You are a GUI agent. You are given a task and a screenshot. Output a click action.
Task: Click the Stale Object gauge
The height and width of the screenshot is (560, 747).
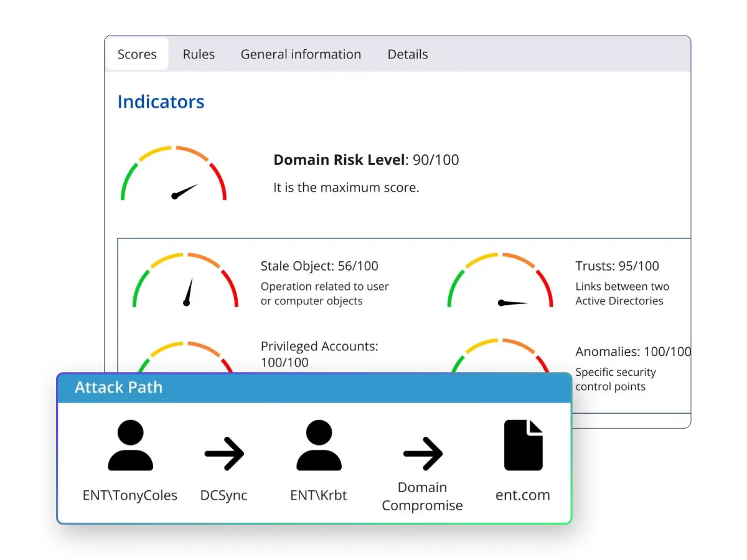186,280
